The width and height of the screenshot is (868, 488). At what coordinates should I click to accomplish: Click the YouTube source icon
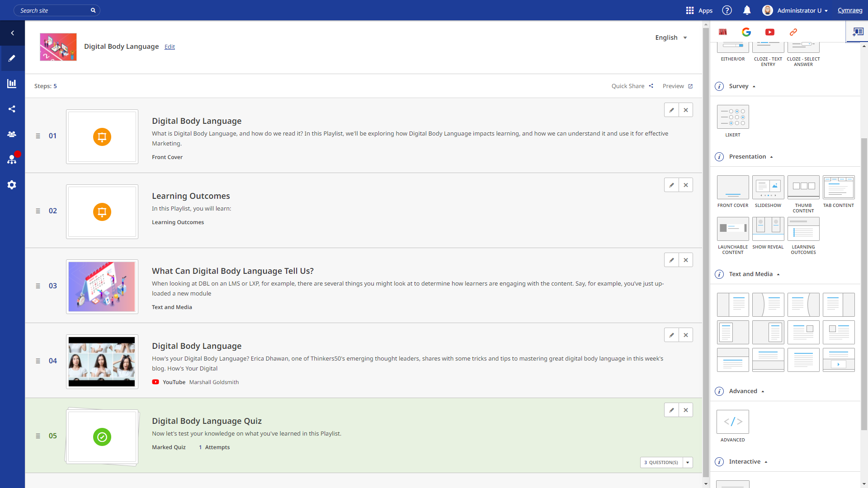pos(769,32)
